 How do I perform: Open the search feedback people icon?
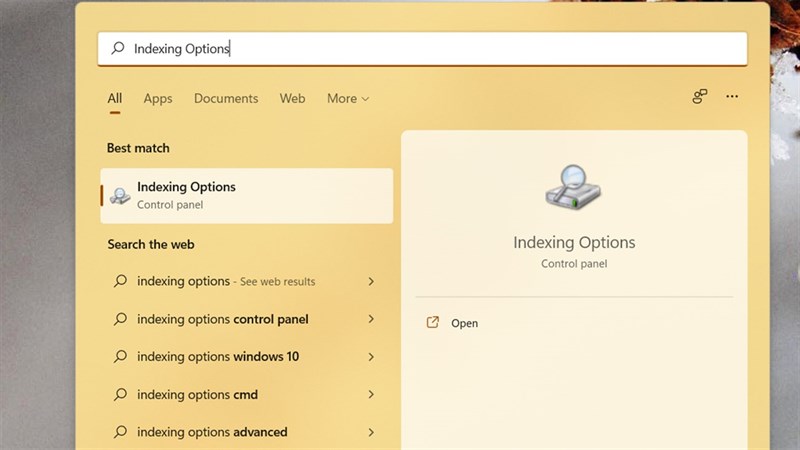[700, 97]
